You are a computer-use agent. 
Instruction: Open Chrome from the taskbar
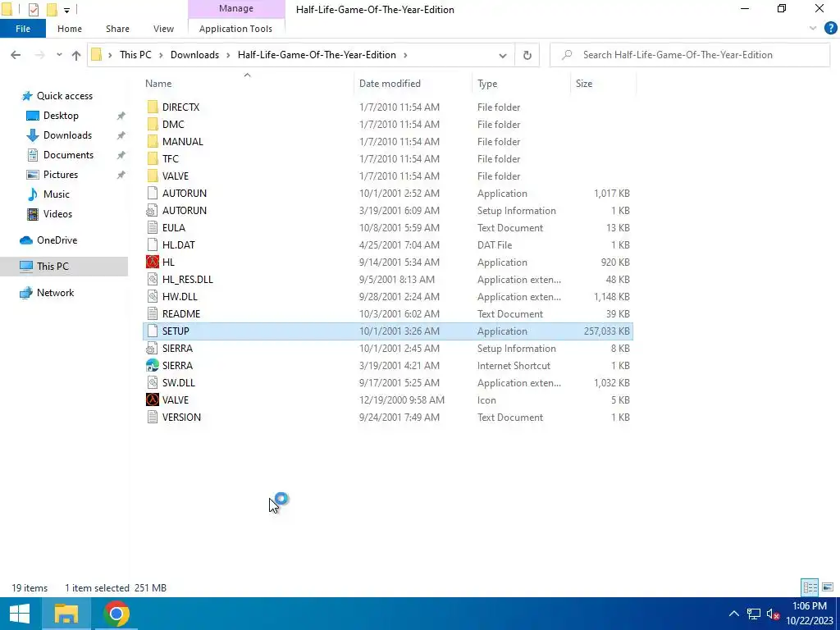[116, 614]
